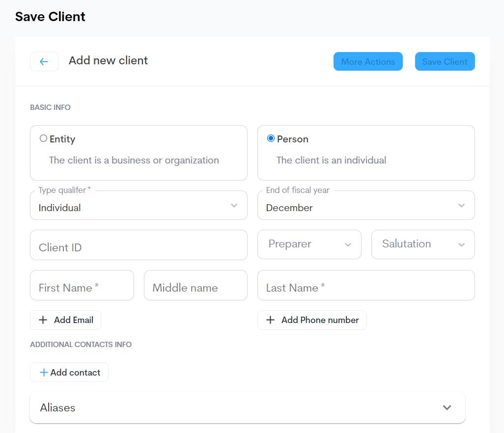Expand the Aliases section
The width and height of the screenshot is (504, 433).
[x=248, y=407]
